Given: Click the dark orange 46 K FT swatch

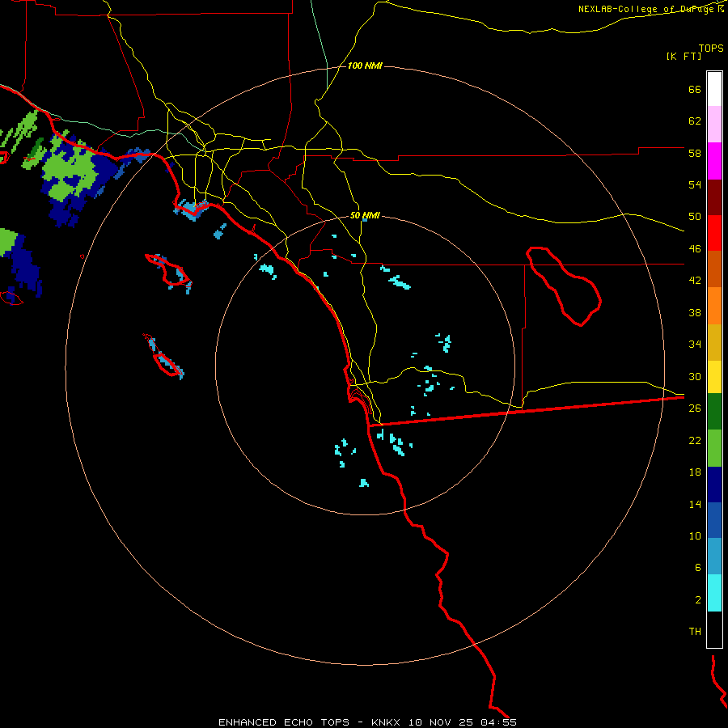Looking at the screenshot, I should [714, 269].
